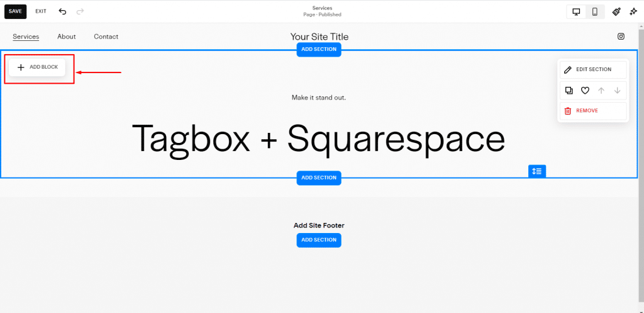This screenshot has width=644, height=313.
Task: Switch to mobile preview view
Action: coord(594,11)
